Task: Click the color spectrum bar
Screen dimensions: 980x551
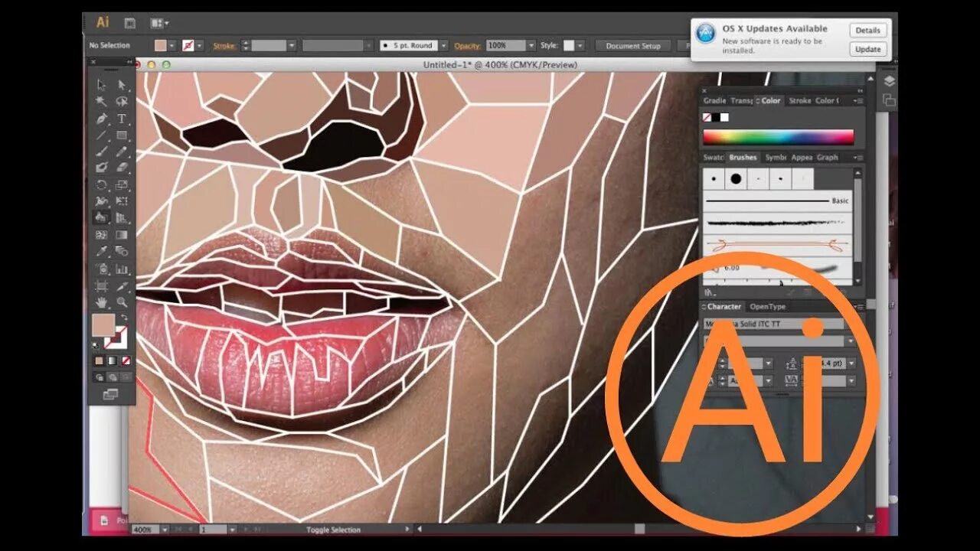Action: [x=778, y=137]
